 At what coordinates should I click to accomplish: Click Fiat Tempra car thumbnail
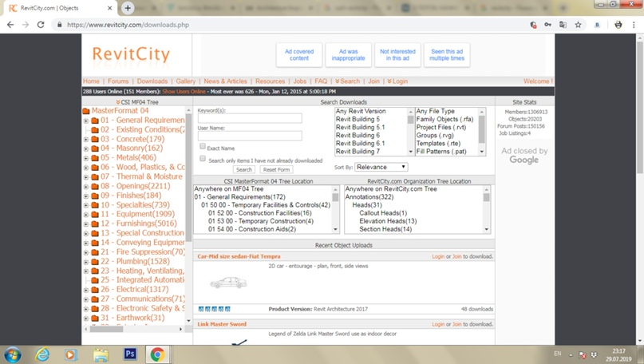228,283
